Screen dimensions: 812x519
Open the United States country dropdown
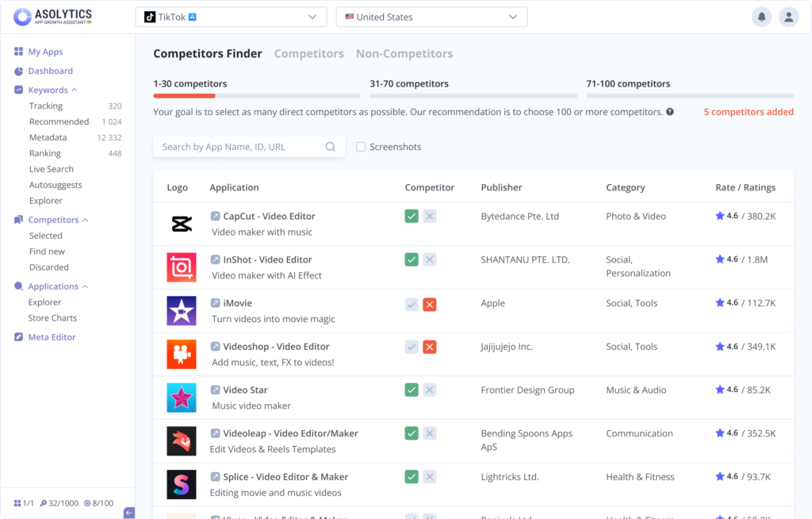432,17
